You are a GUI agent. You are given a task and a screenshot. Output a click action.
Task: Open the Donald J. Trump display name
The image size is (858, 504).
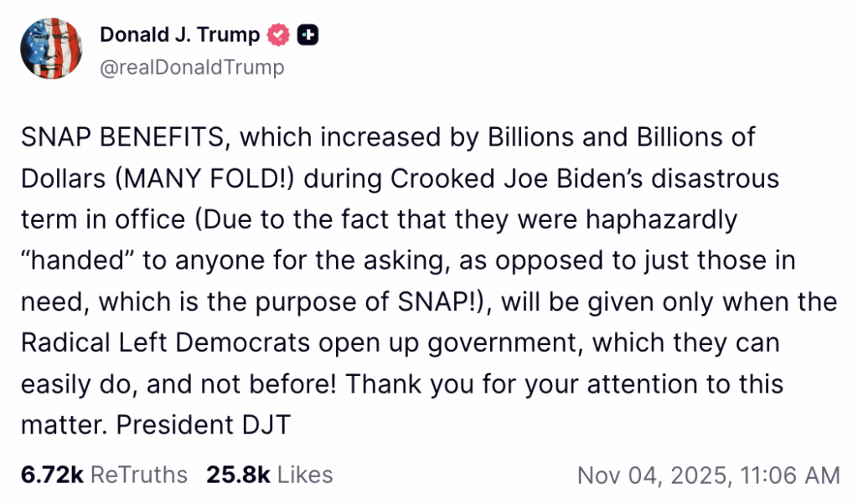point(179,35)
